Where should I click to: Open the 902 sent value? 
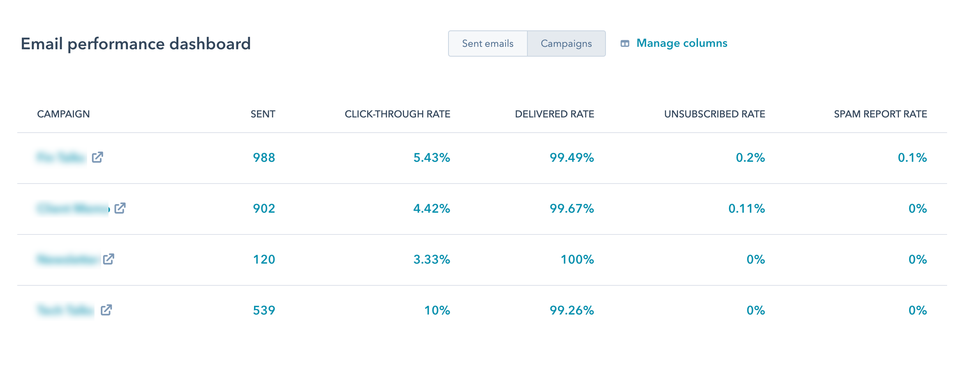coord(264,209)
